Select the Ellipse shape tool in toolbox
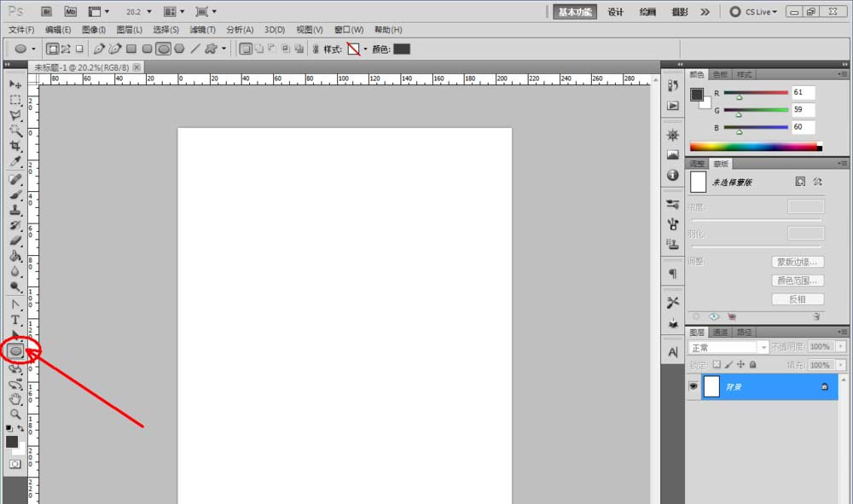The height and width of the screenshot is (504, 853). [15, 351]
